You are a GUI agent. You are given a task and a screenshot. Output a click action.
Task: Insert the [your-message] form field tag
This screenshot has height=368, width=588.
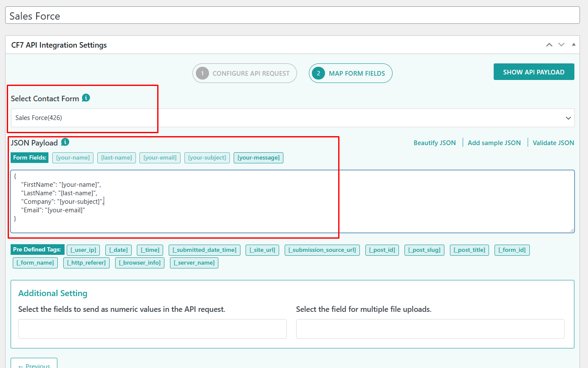[x=258, y=157]
